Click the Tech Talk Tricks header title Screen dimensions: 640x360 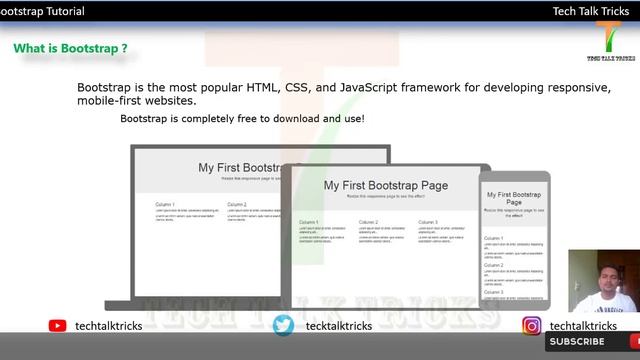591,11
